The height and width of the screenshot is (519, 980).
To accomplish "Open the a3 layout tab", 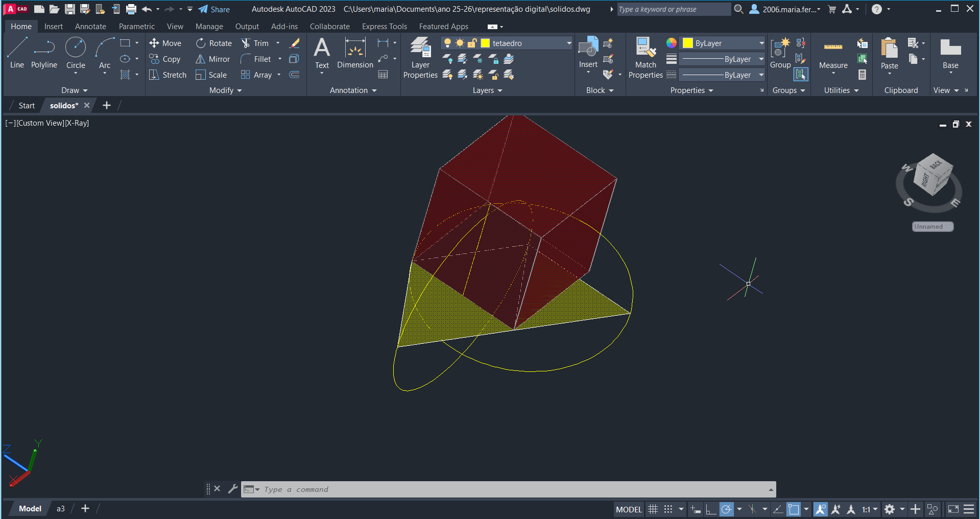I will coord(61,509).
